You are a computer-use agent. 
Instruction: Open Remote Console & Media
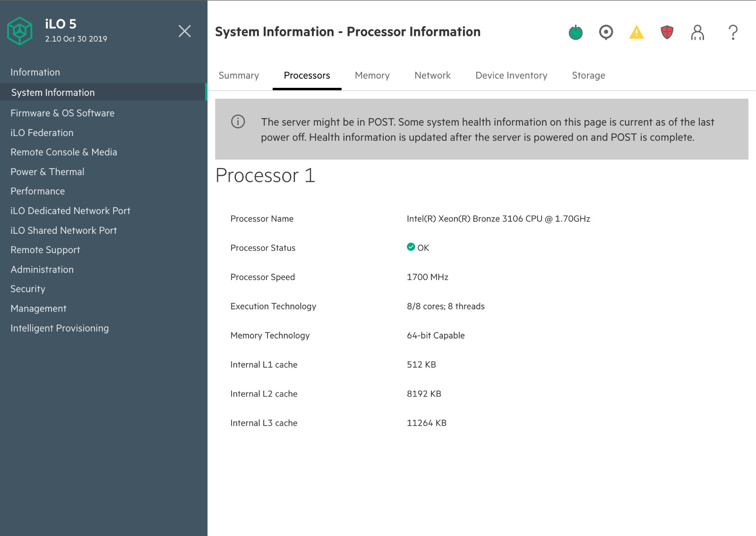[64, 152]
